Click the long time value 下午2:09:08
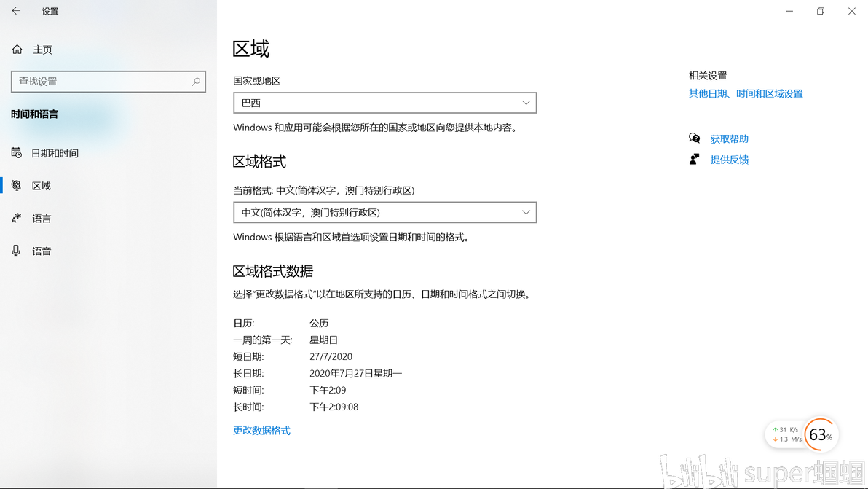 click(334, 407)
